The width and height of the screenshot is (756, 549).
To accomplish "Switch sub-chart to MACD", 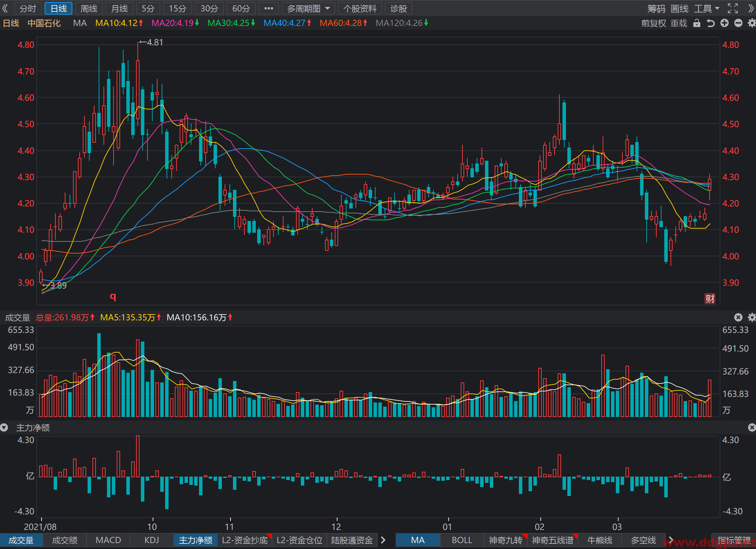I will coord(108,540).
